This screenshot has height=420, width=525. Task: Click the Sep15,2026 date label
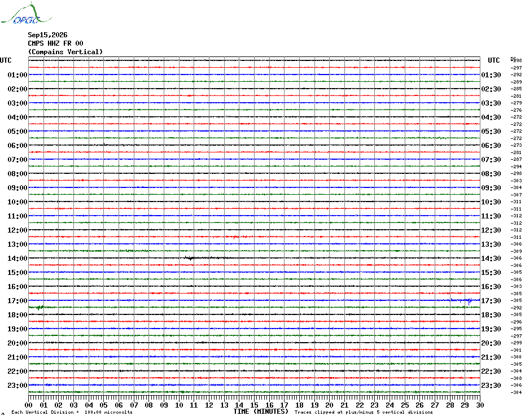point(47,35)
